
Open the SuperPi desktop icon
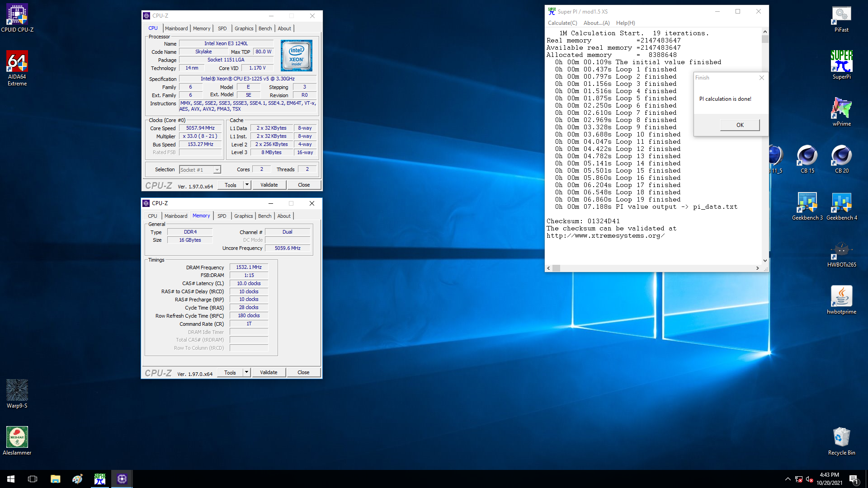point(841,65)
